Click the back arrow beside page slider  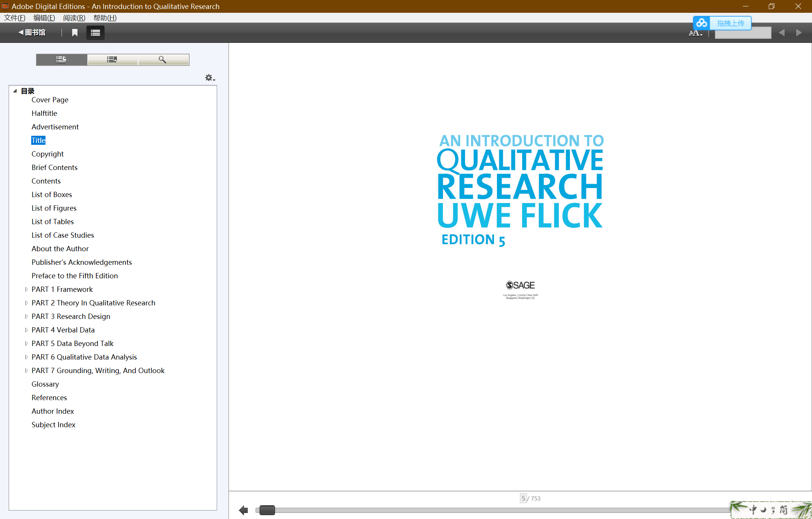tap(244, 510)
